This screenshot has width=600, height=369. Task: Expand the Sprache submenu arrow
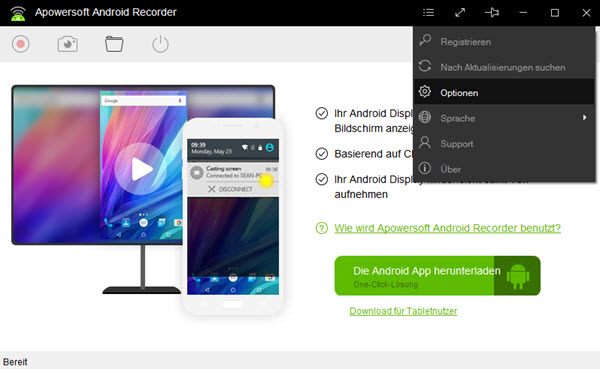click(x=585, y=118)
